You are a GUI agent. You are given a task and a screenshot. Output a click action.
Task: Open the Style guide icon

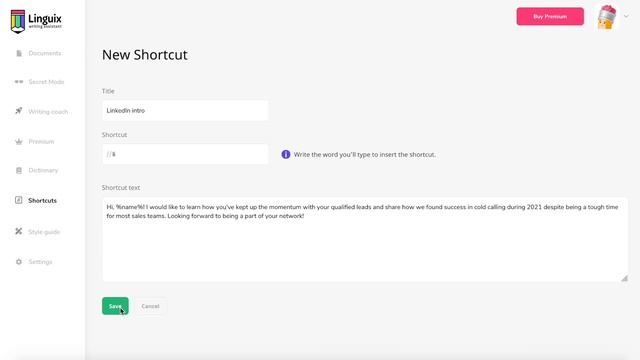tap(19, 231)
